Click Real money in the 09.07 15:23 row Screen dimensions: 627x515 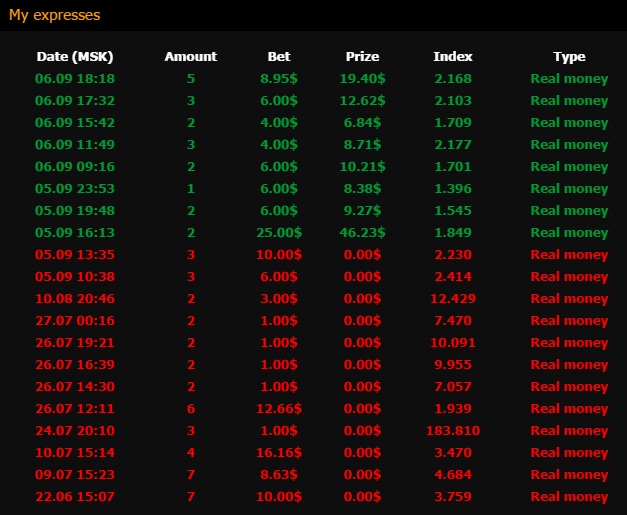[x=569, y=475]
